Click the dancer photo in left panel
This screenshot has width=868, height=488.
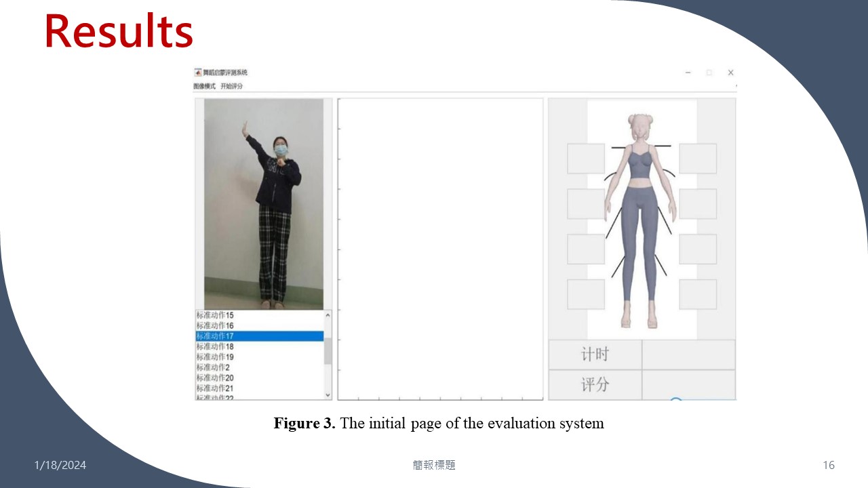coord(264,203)
